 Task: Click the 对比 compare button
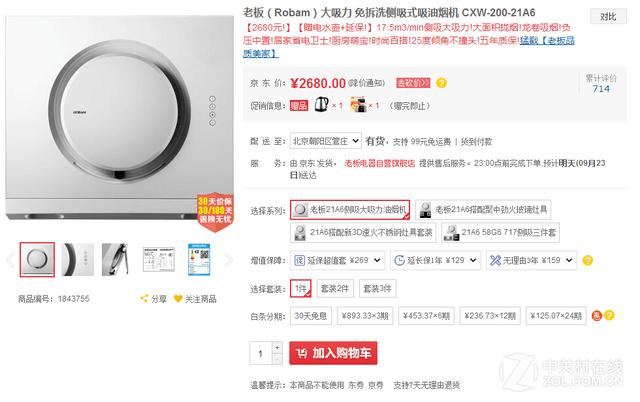[x=608, y=17]
